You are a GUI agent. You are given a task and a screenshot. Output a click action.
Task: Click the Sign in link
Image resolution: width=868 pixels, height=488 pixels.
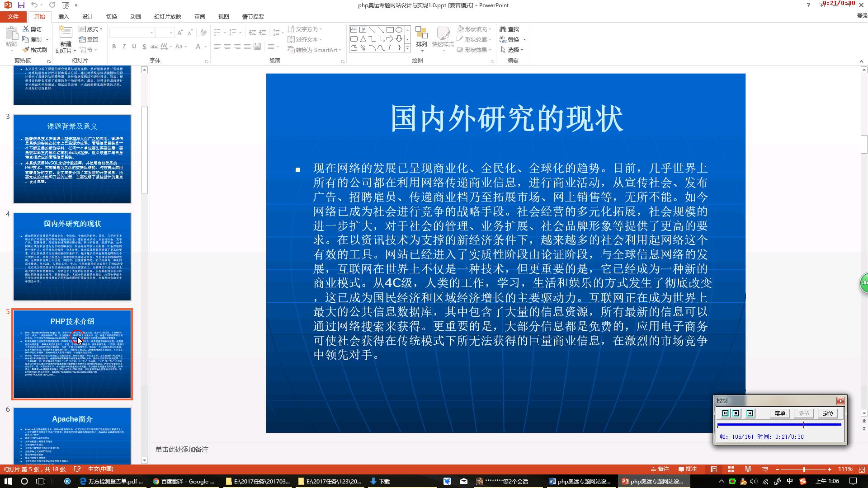pos(862,16)
